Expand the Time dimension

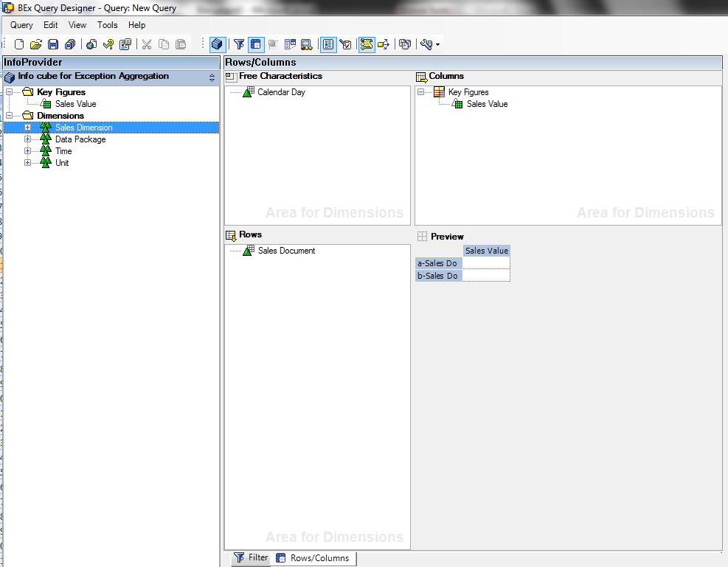point(28,151)
